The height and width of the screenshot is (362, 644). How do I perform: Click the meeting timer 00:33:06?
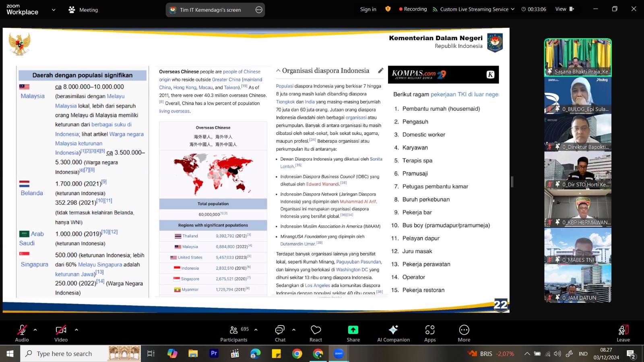[x=534, y=9]
